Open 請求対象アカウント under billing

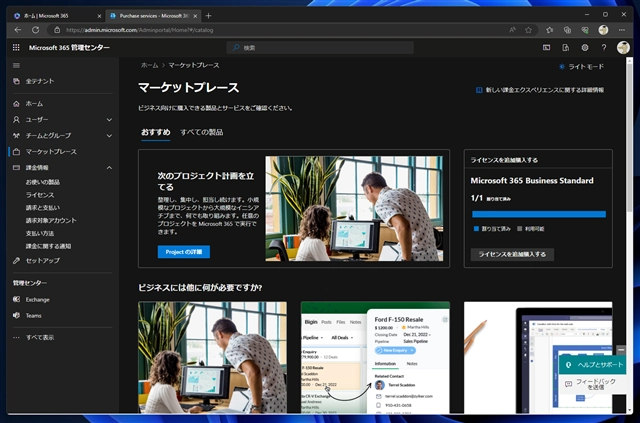click(x=51, y=220)
